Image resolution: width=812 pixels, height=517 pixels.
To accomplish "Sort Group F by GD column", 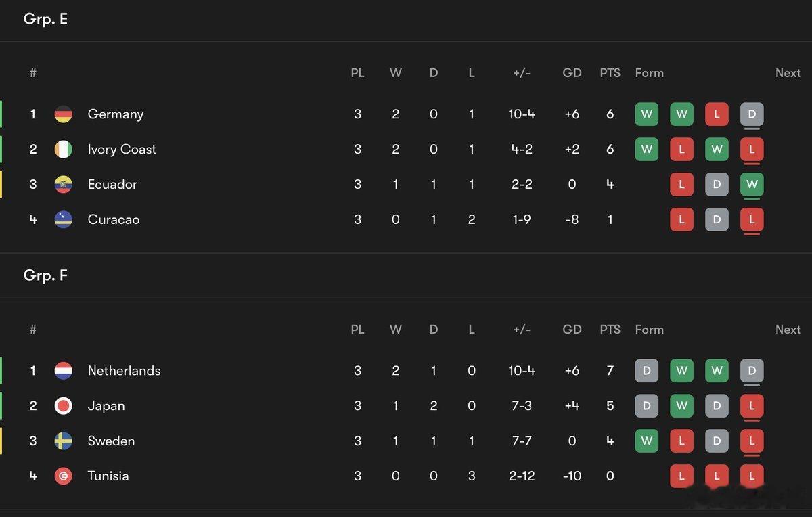I will coord(572,330).
